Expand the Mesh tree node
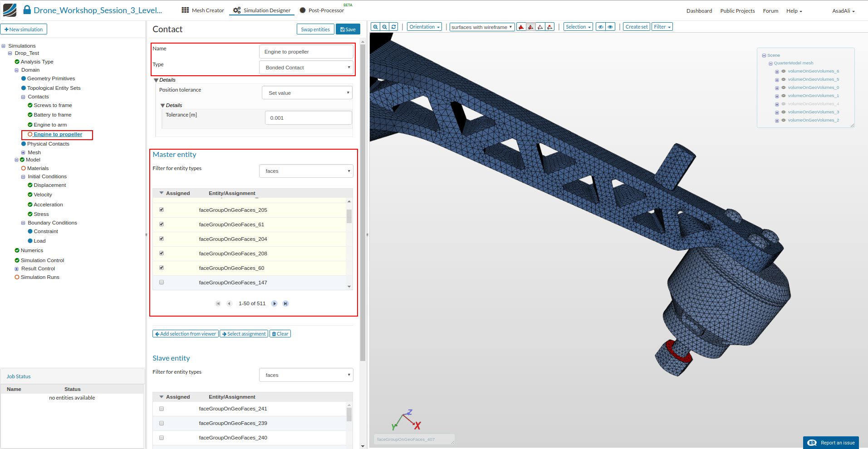 pos(23,153)
